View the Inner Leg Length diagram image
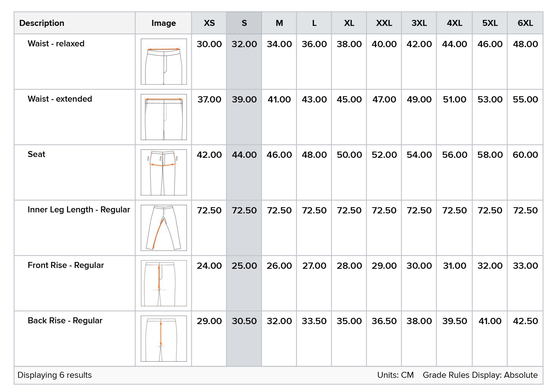The width and height of the screenshot is (549, 392). click(x=164, y=228)
